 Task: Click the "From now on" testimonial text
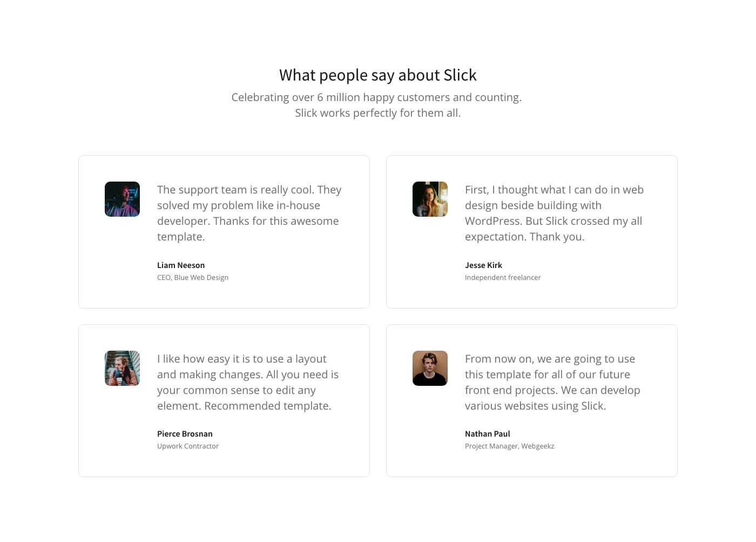click(x=552, y=382)
